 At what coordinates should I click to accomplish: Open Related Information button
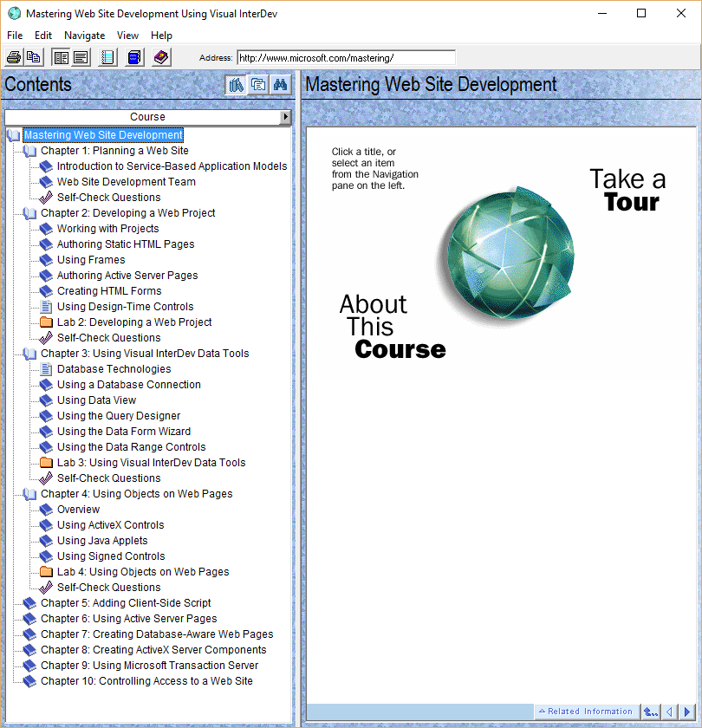586,712
